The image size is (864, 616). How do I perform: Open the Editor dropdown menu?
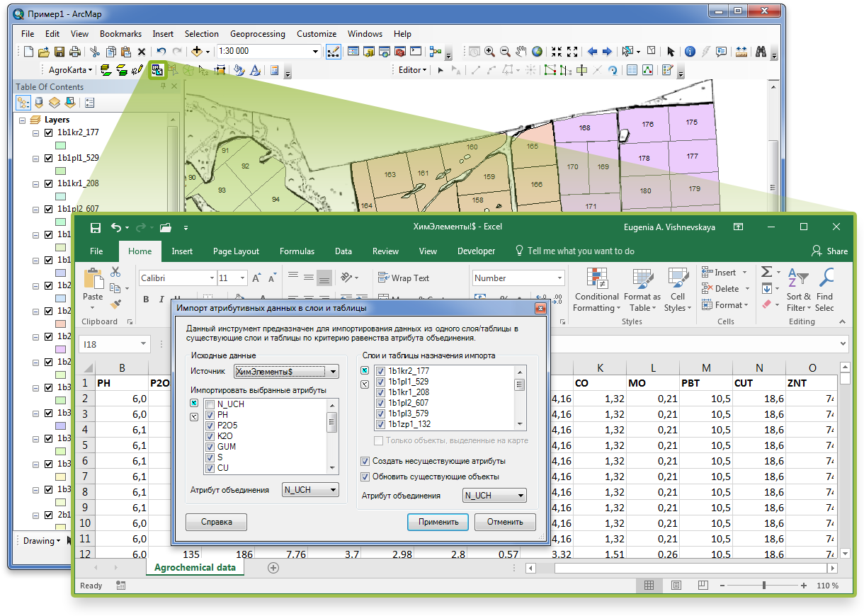412,70
